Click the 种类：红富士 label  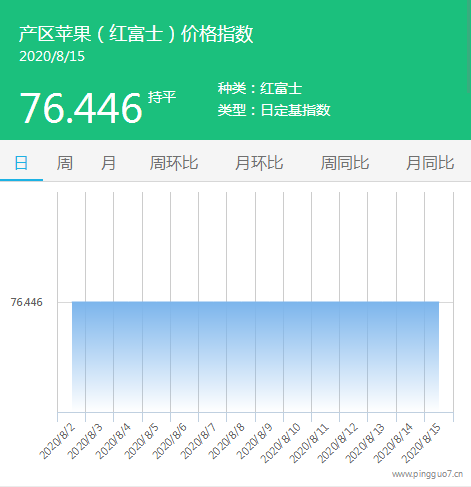coord(260,88)
